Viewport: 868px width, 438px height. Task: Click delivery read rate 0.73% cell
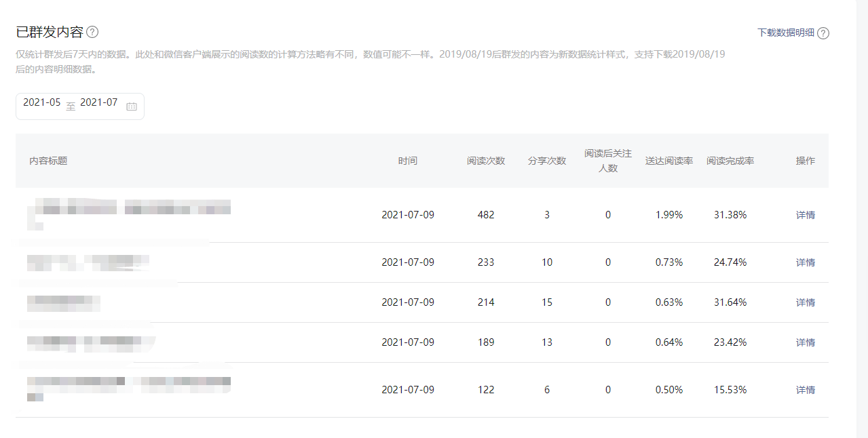[x=669, y=262]
